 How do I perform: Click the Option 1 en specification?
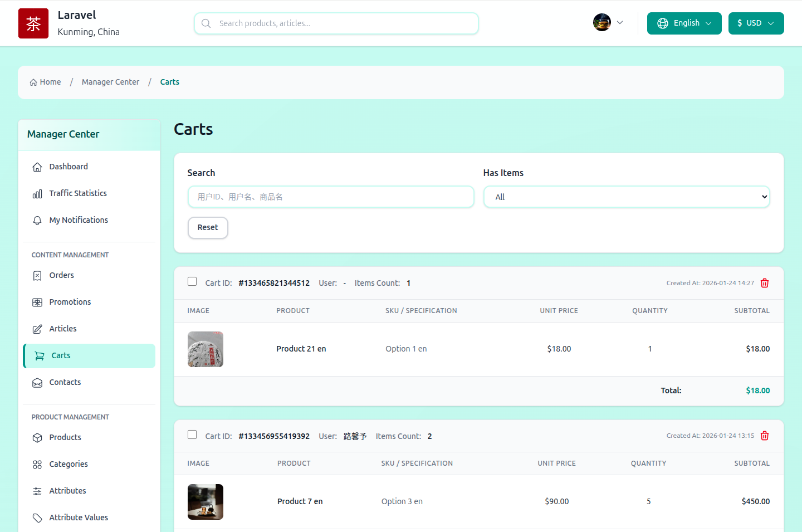pyautogui.click(x=406, y=349)
